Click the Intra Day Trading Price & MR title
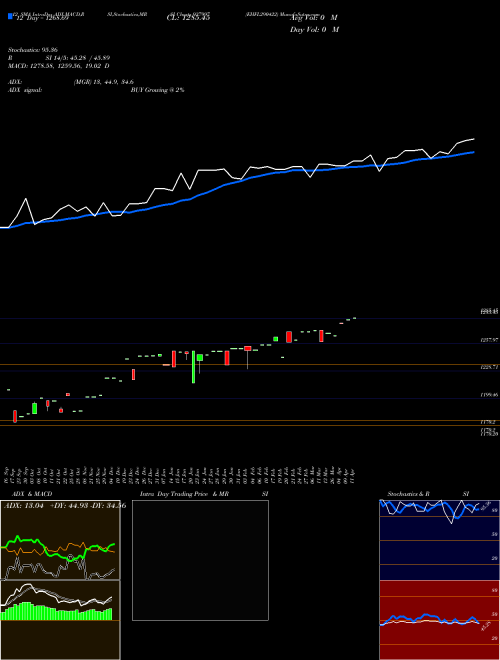The height and width of the screenshot is (660, 500). [184, 494]
